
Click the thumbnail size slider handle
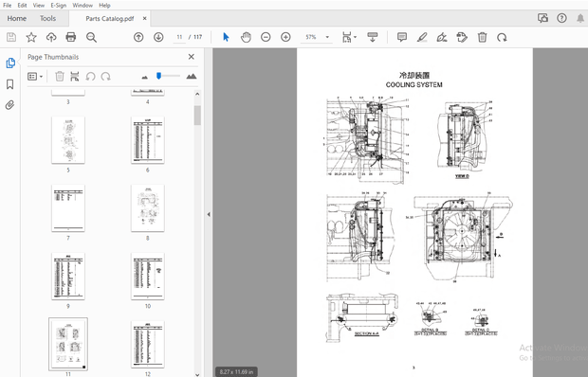(158, 76)
